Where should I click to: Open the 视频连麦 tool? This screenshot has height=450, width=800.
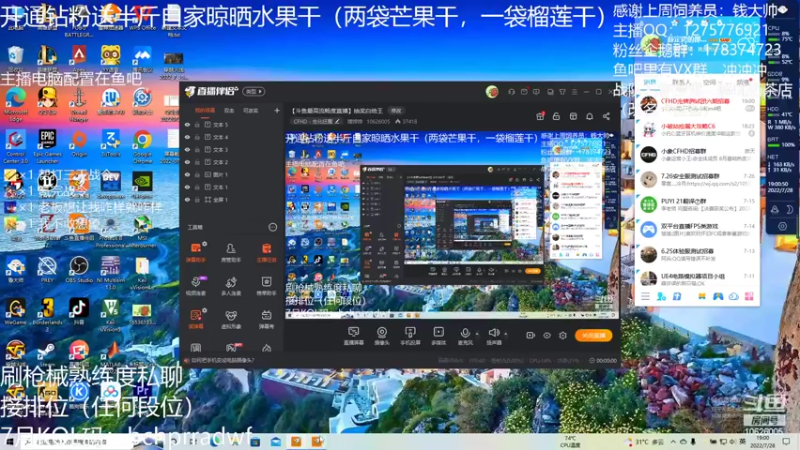[x=196, y=286]
